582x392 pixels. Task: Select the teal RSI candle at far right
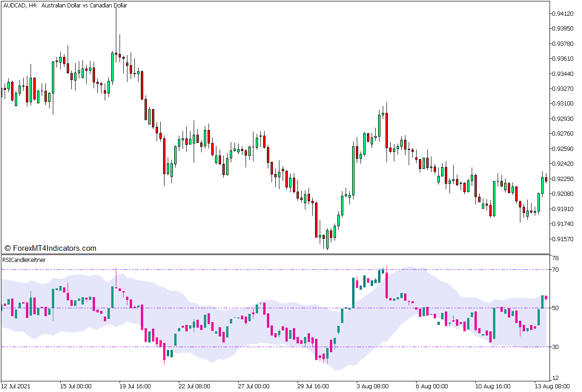click(x=543, y=301)
